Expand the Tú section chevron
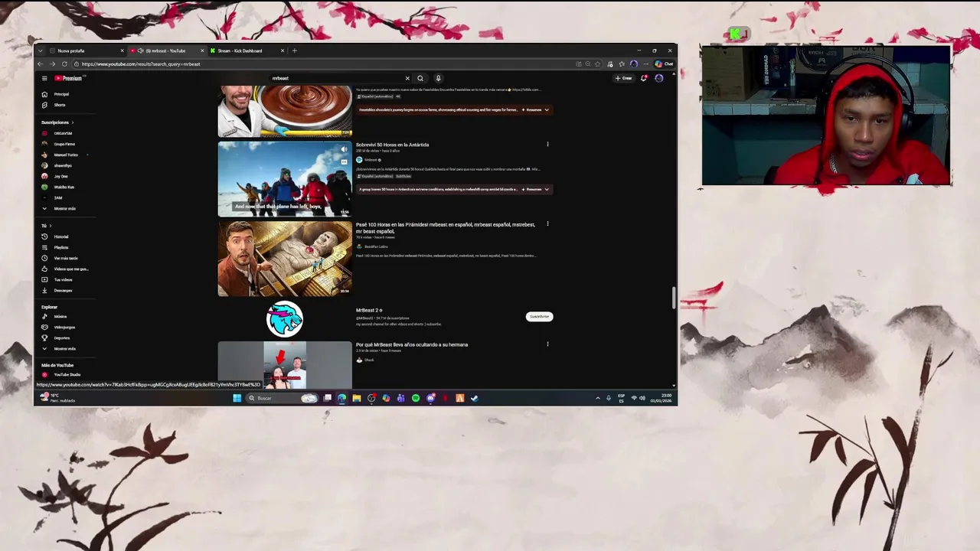Viewport: 980px width, 551px height. (51, 226)
